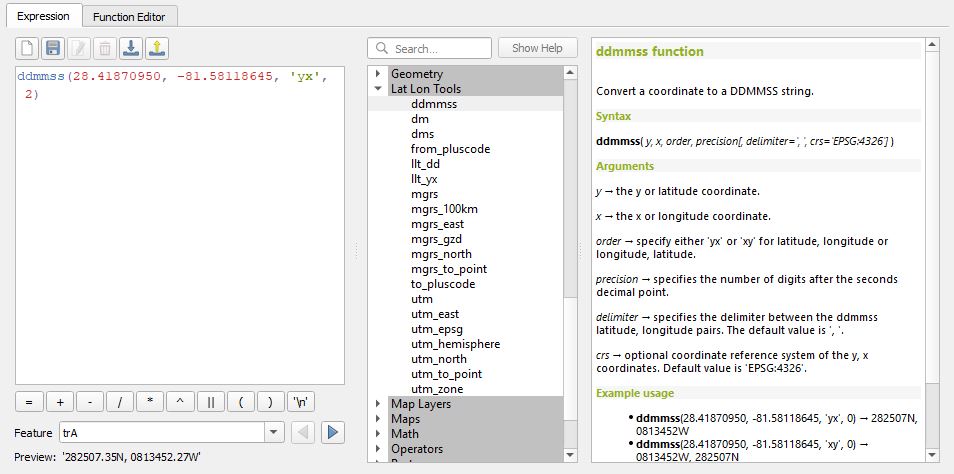The width and height of the screenshot is (954, 474).
Task: Insert the power caret operator button
Action: [x=180, y=402]
